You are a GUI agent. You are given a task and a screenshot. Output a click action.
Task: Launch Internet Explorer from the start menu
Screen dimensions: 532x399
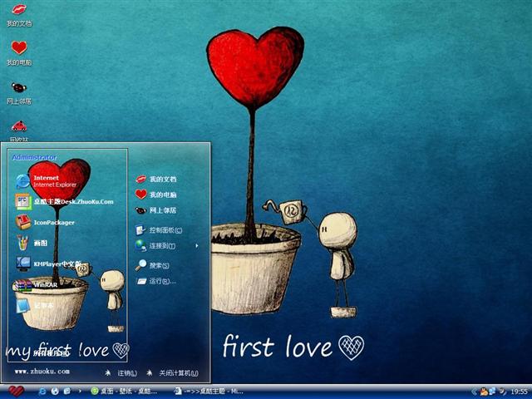click(47, 181)
